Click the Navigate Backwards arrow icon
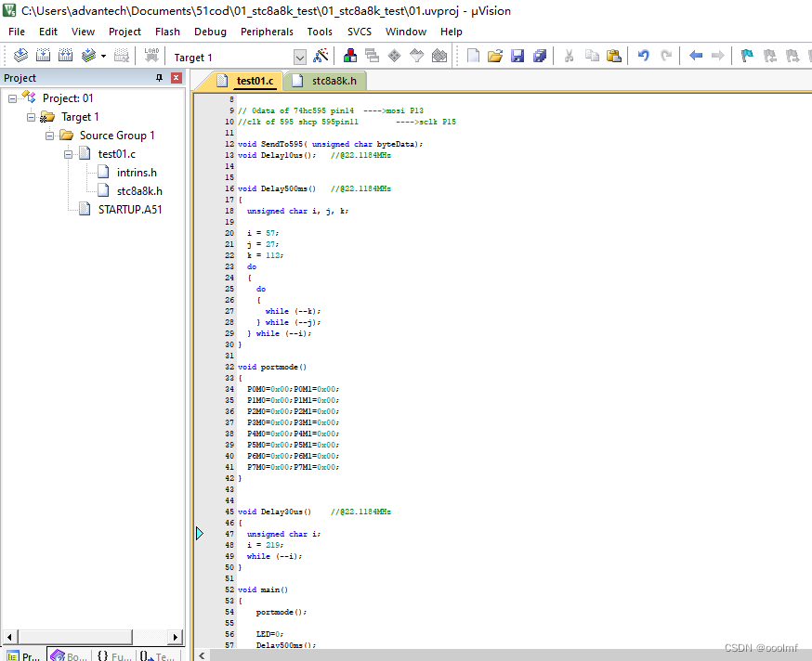 [x=695, y=55]
